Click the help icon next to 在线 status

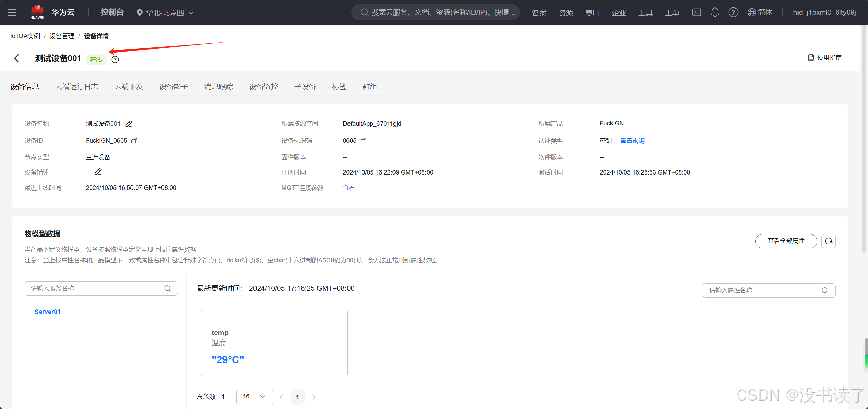click(x=115, y=60)
